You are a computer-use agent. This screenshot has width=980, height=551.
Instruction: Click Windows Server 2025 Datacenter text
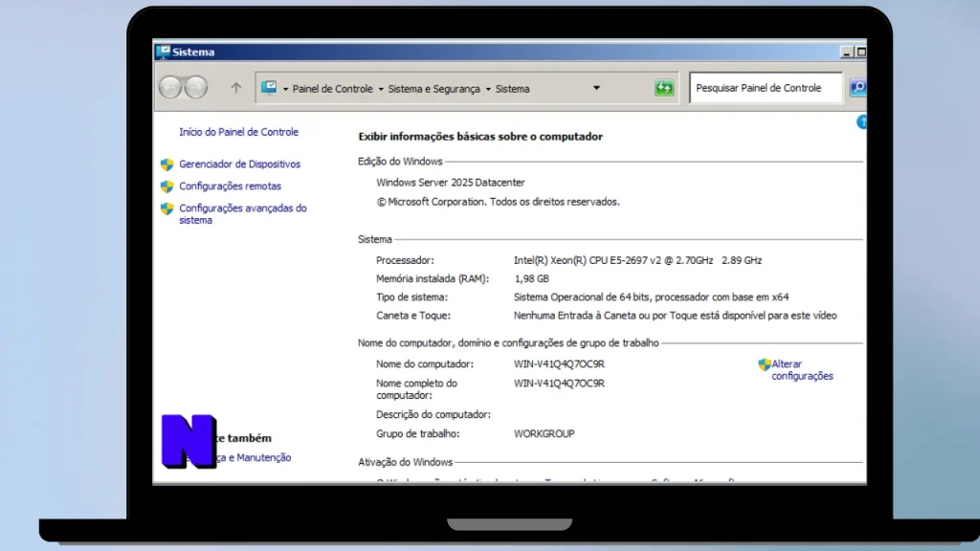click(x=451, y=183)
